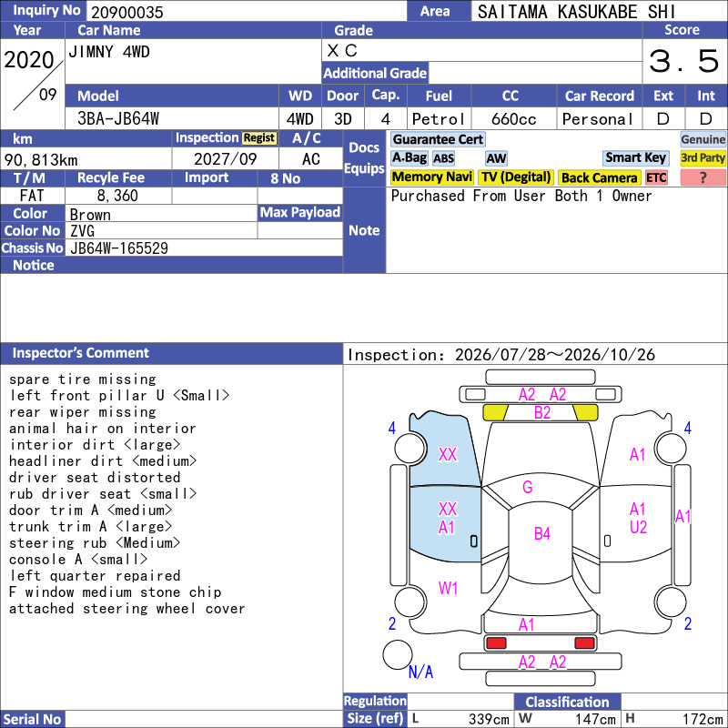Click the pink question mark box
This screenshot has width=728, height=728.
pos(703,177)
